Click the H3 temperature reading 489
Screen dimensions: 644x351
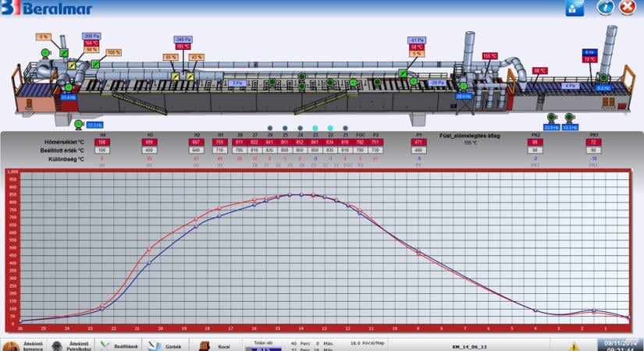point(150,142)
